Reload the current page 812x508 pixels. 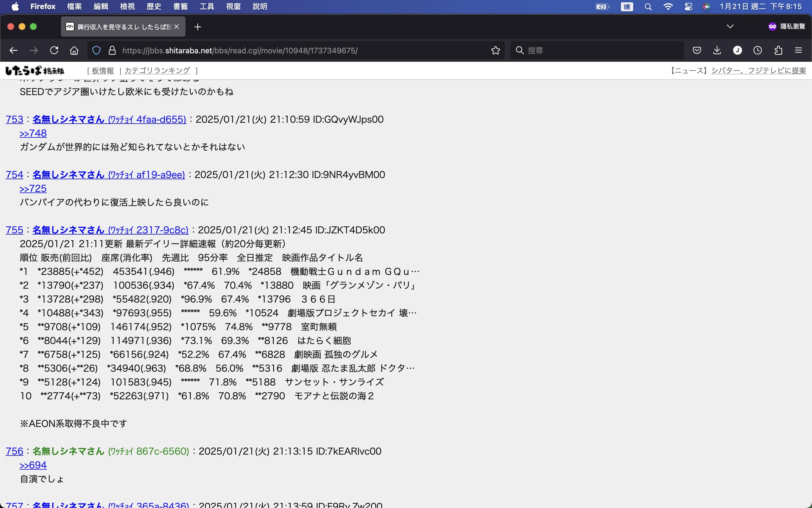click(x=54, y=51)
